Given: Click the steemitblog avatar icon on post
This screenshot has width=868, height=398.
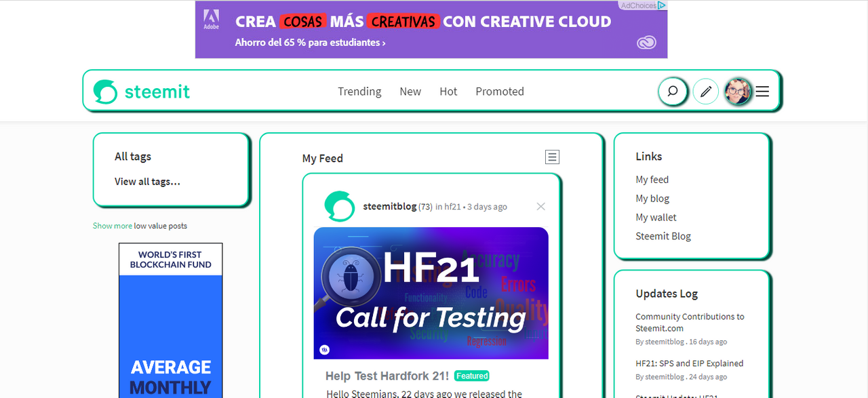Looking at the screenshot, I should tap(340, 207).
